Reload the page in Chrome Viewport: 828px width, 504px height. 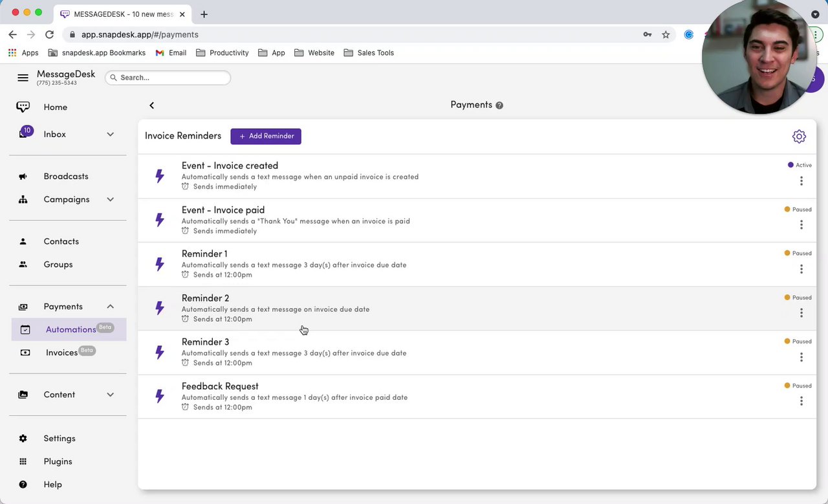[x=49, y=34]
